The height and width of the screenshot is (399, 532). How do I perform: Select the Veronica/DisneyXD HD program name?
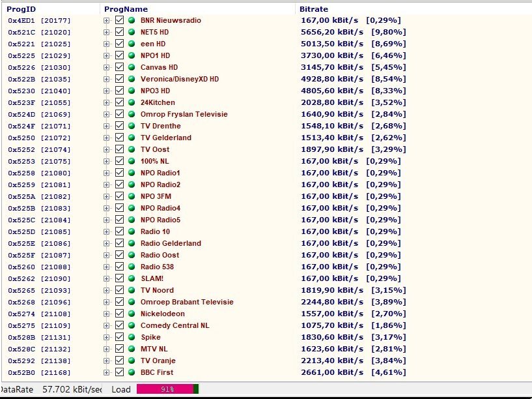click(x=180, y=79)
